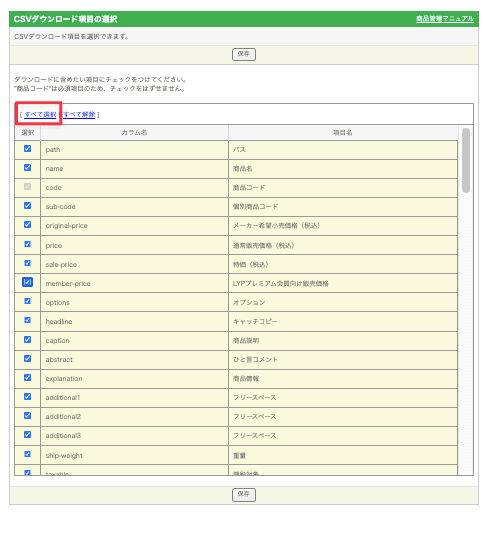This screenshot has width=483, height=550.
Task: Select the 'caption' cell
Action: tap(134, 341)
